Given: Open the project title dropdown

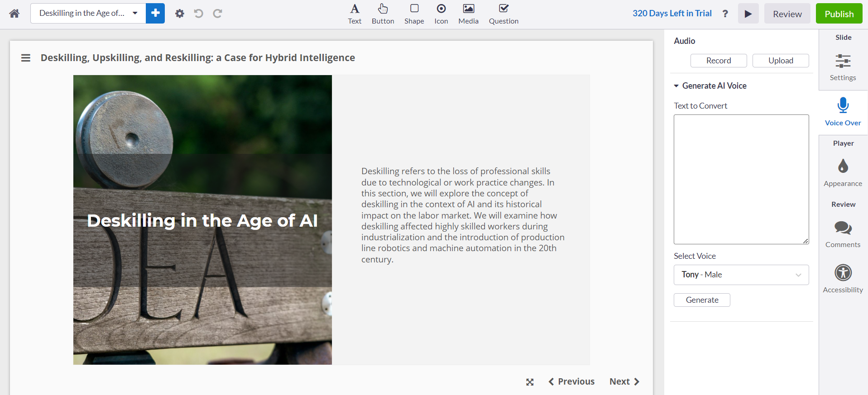Looking at the screenshot, I should [x=88, y=13].
